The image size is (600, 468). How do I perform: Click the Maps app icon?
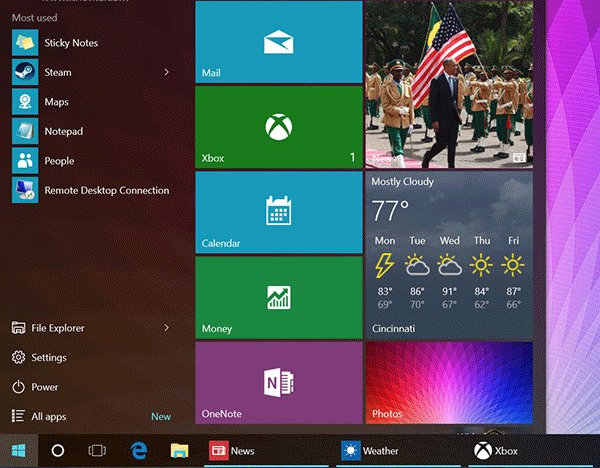click(x=25, y=101)
